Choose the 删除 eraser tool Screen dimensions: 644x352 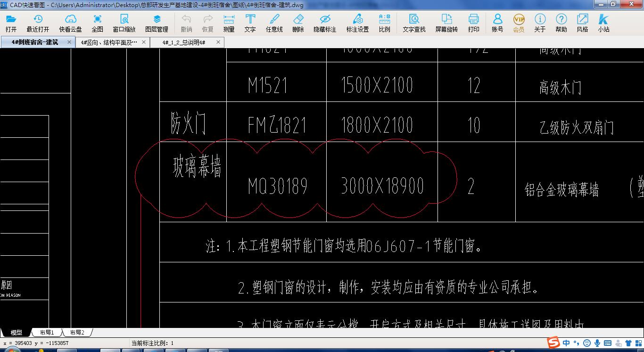pos(298,23)
